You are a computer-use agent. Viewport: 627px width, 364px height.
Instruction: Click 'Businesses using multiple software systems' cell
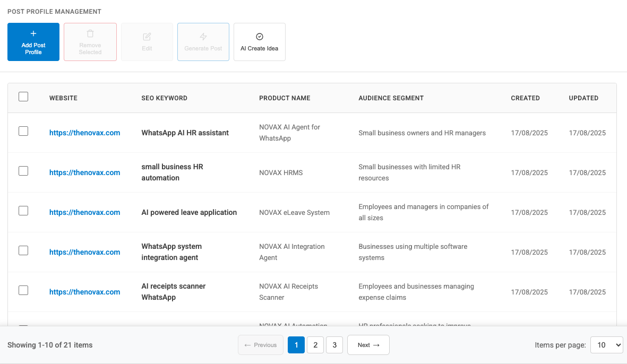413,252
